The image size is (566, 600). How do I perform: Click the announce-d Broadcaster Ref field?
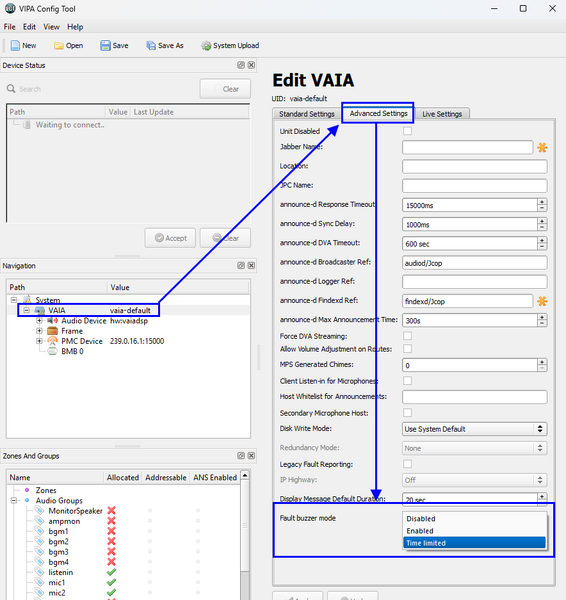coord(475,263)
